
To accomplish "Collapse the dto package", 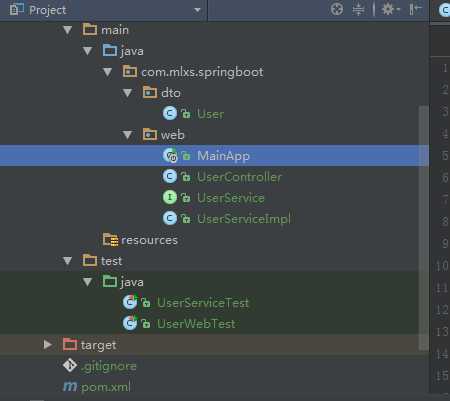I will pos(127,93).
